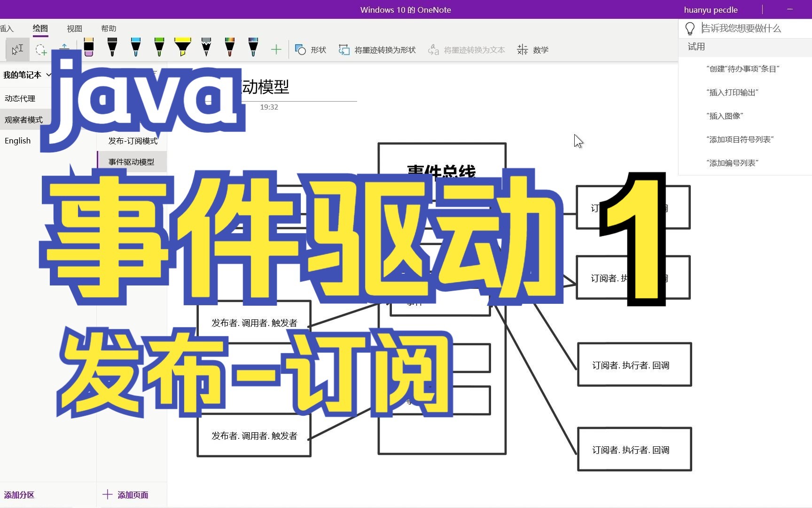The width and height of the screenshot is (812, 508).
Task: Choose suggestion "插入打印输出"
Action: pyautogui.click(x=732, y=92)
